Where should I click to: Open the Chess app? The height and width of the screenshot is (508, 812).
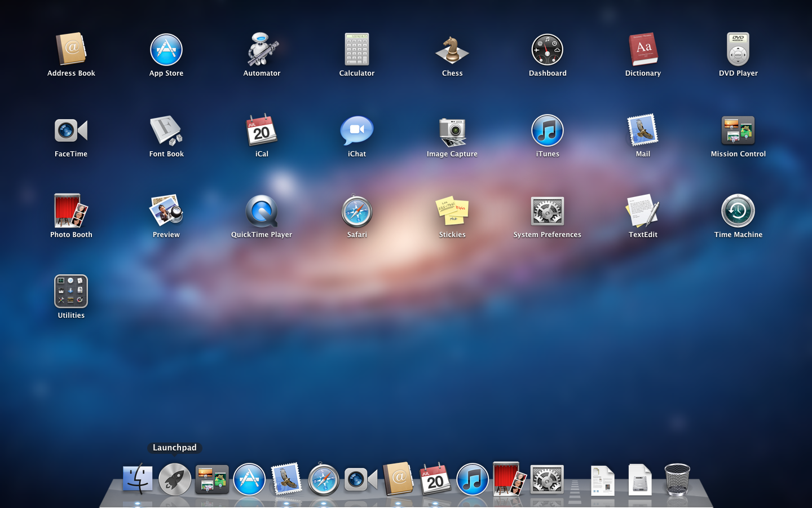[452, 50]
